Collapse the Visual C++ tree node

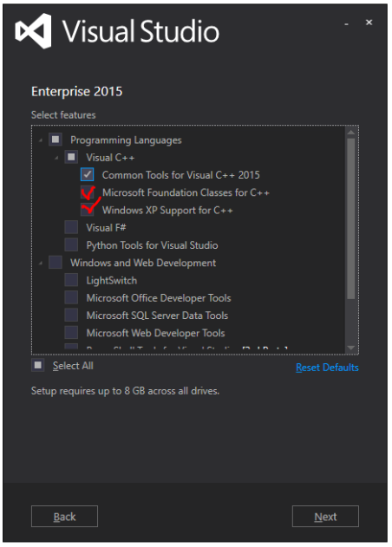coord(56,158)
